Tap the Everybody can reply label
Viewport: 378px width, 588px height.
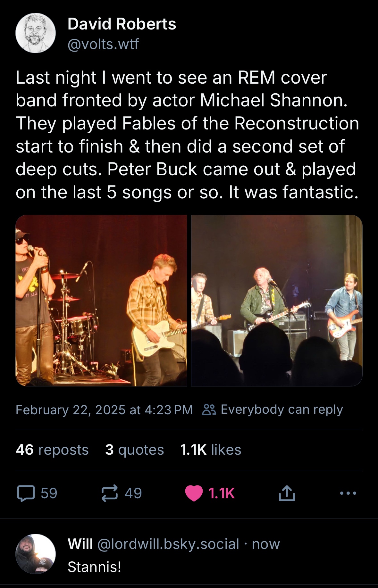(281, 410)
